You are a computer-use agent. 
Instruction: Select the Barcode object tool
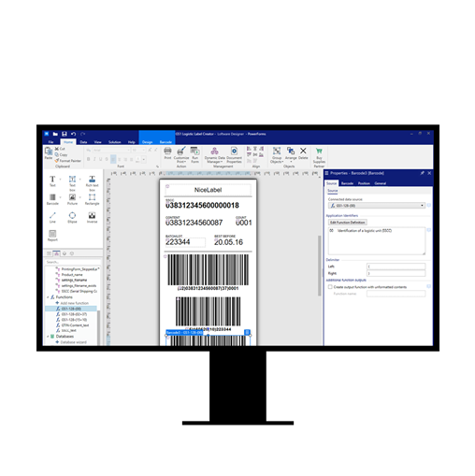point(52,199)
